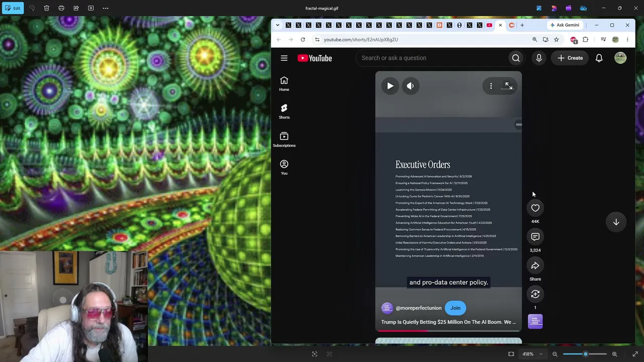
Task: Go back in Chrome
Action: point(279,40)
